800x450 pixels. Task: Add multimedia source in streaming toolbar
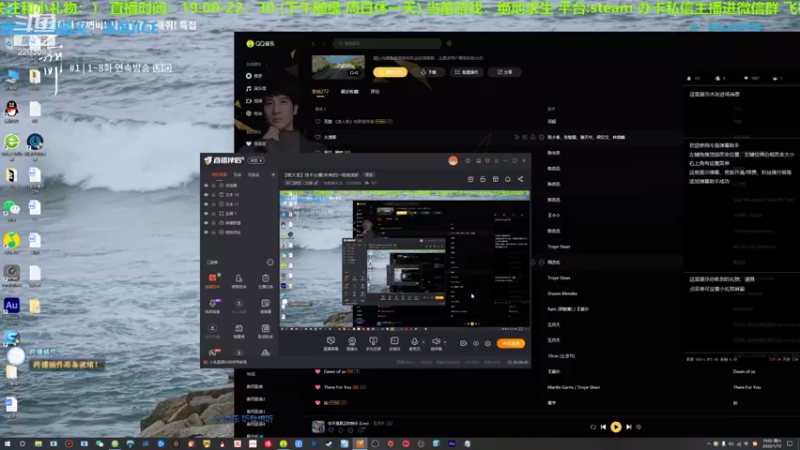[x=394, y=343]
